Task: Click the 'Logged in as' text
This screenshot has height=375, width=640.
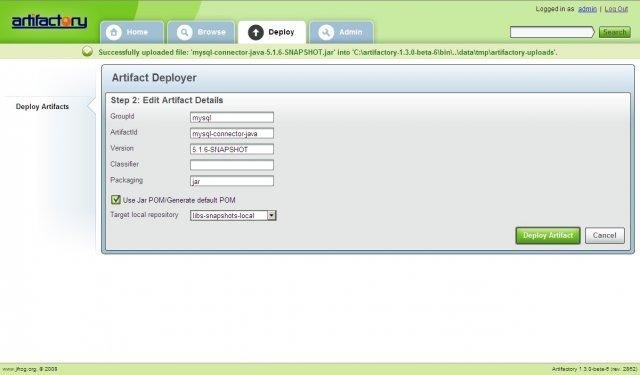Action: pos(555,9)
